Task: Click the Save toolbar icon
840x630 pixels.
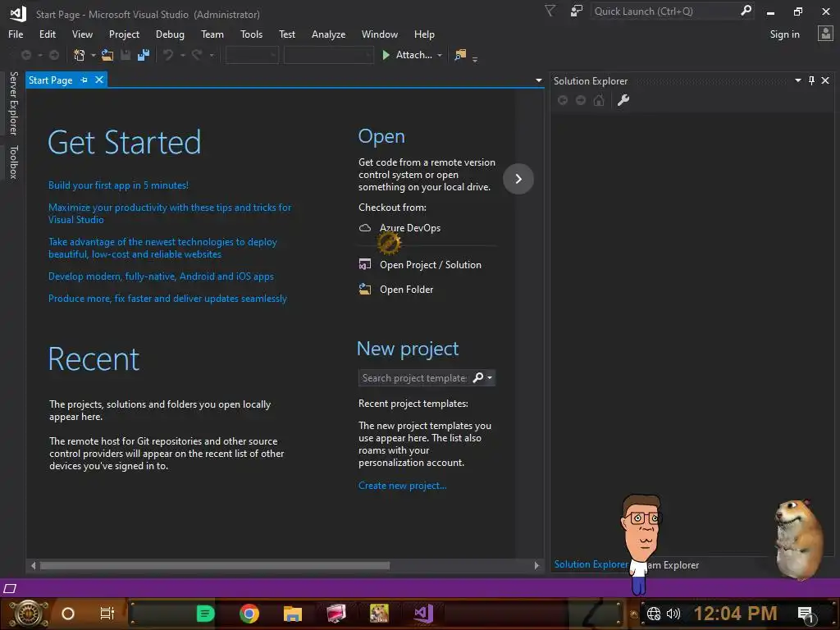Action: pos(126,55)
